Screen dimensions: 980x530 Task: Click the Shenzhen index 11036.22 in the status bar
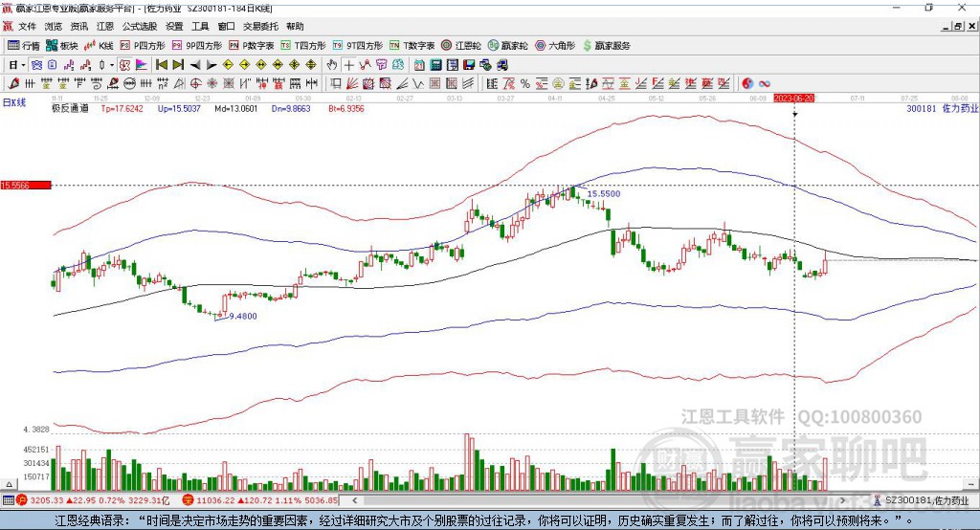coord(213,500)
